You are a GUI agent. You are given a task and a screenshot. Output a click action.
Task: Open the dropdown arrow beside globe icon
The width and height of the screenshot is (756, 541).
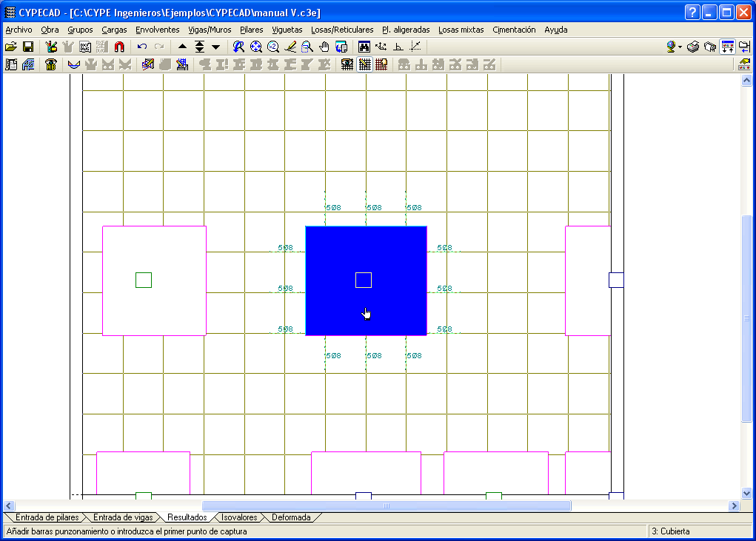[x=680, y=47]
